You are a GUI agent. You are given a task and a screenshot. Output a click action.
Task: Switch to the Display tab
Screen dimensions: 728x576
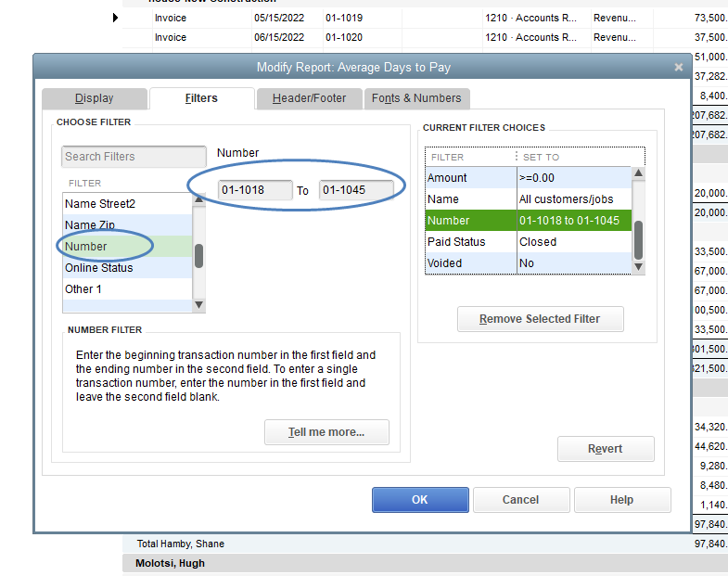(x=95, y=98)
